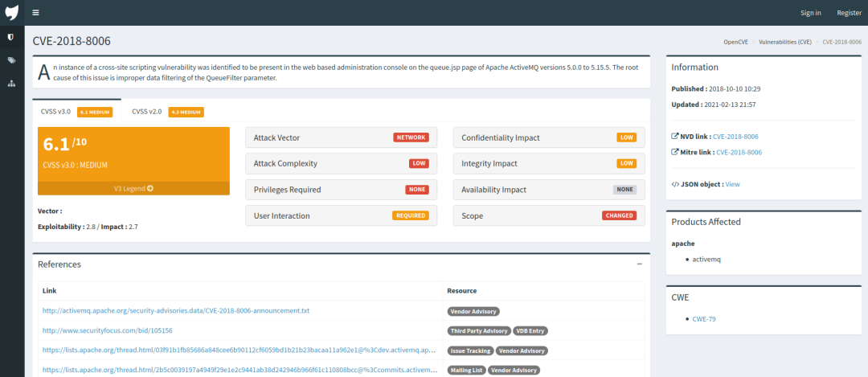
Task: Click Third Party Advisory tag
Action: click(x=479, y=331)
